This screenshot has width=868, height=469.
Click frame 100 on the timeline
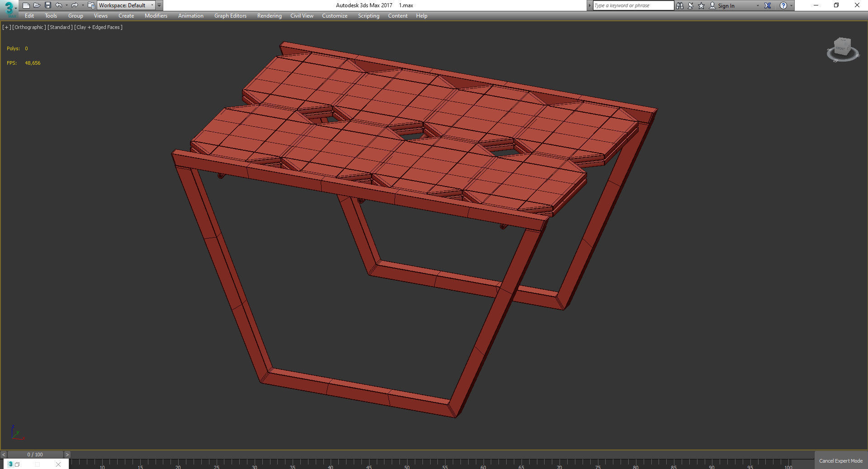coord(788,466)
